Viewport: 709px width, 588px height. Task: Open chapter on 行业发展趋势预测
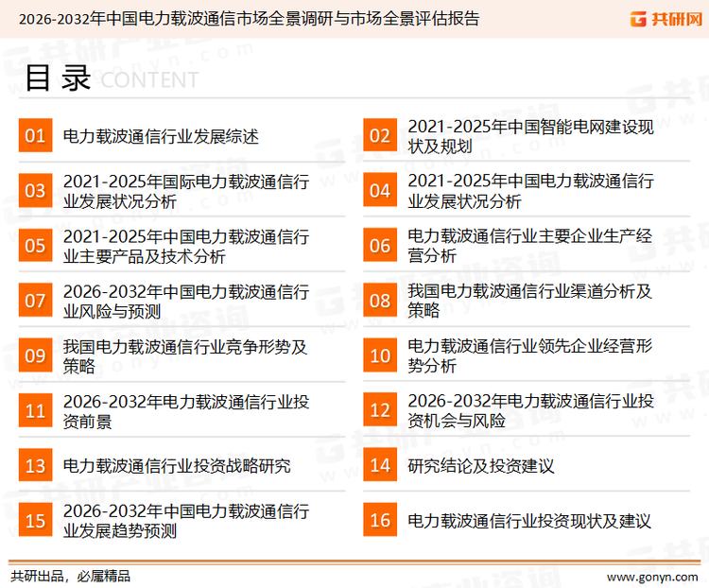coord(186,521)
